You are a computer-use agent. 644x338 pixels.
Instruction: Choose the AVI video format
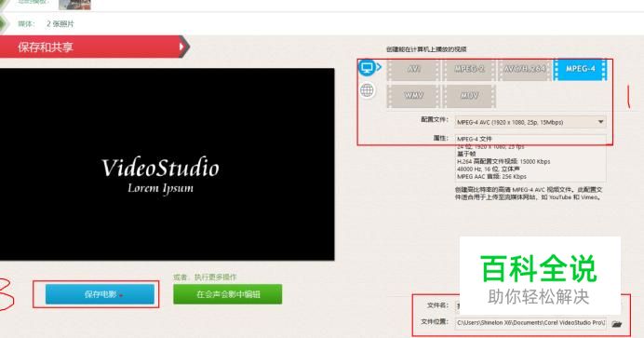click(413, 70)
